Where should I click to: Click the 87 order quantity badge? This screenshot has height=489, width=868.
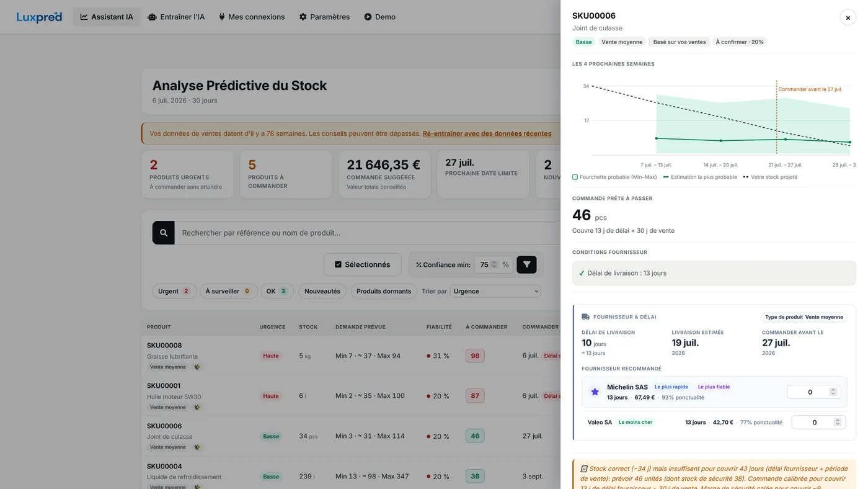click(x=475, y=396)
